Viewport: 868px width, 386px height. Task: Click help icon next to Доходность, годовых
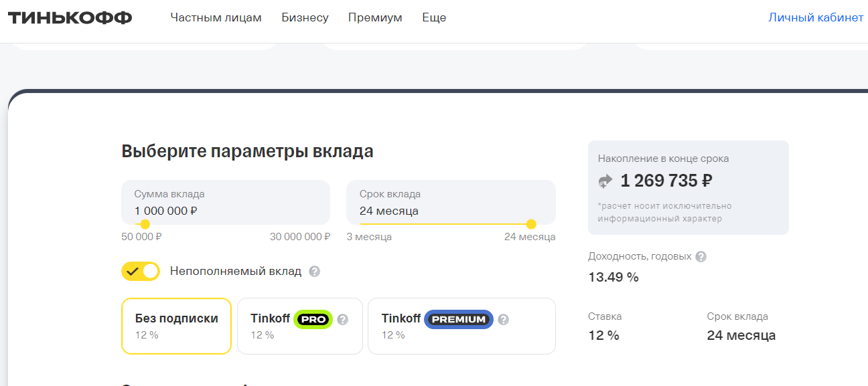pos(701,256)
